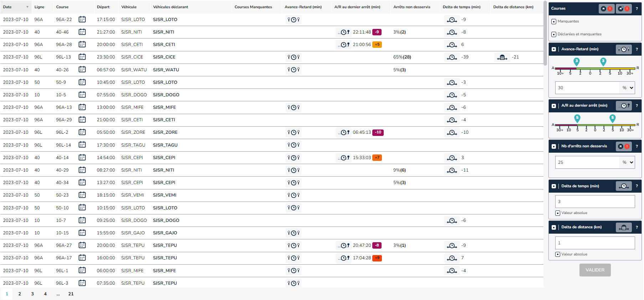Viewport: 644px width, 300px height.
Task: Toggle Delta de temps filter checkbox
Action: click(x=554, y=186)
